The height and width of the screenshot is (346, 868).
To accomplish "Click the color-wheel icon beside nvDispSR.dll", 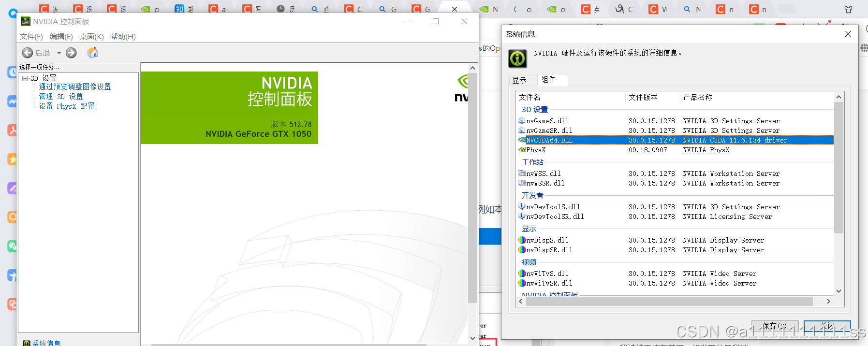I will point(522,249).
